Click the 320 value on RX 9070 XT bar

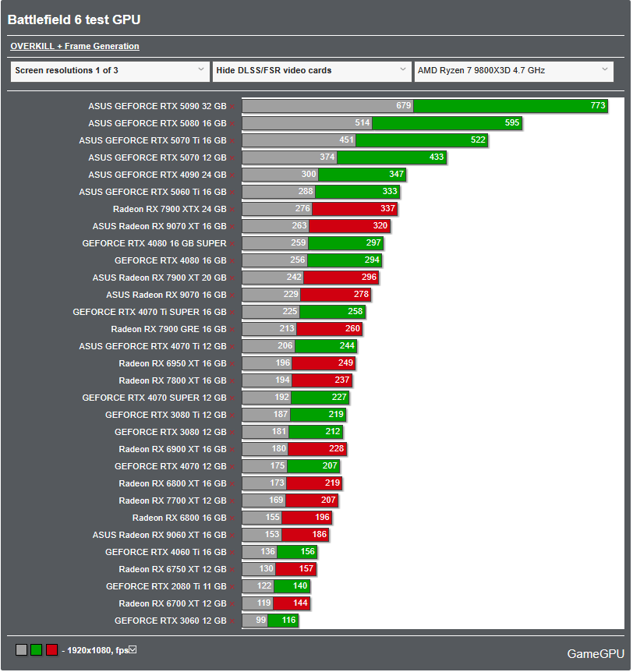pos(380,226)
